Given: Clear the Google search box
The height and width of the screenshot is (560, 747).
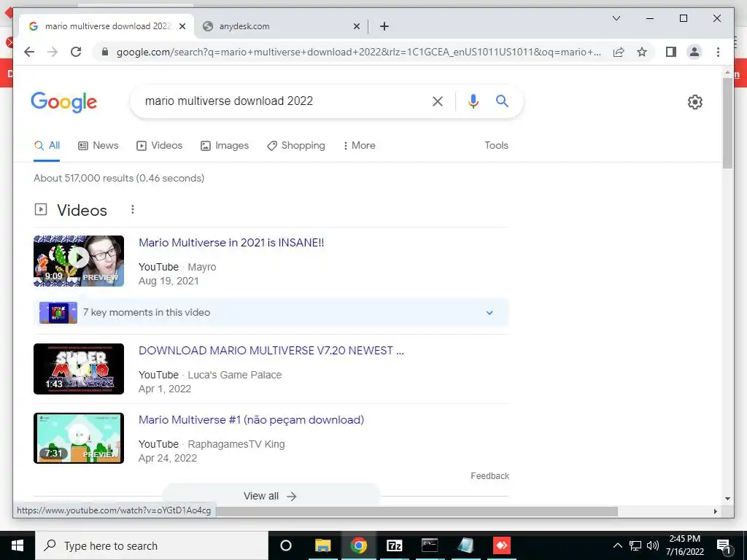Looking at the screenshot, I should click(x=438, y=101).
